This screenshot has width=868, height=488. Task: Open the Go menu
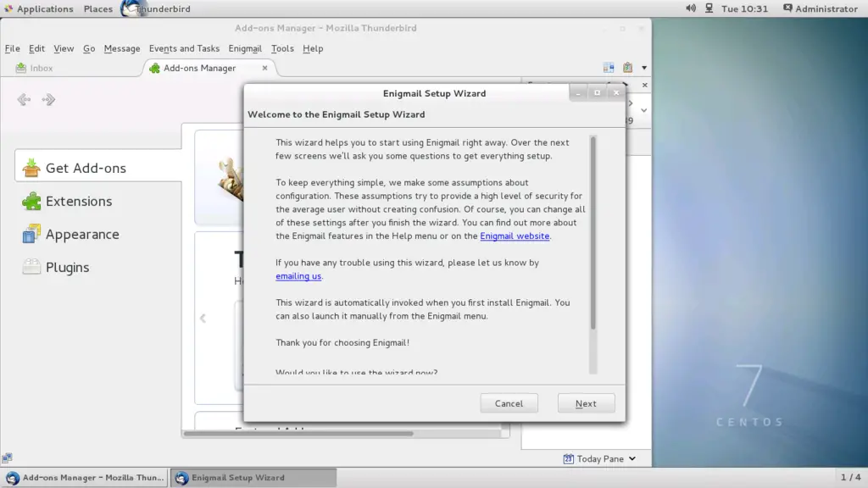(x=88, y=48)
